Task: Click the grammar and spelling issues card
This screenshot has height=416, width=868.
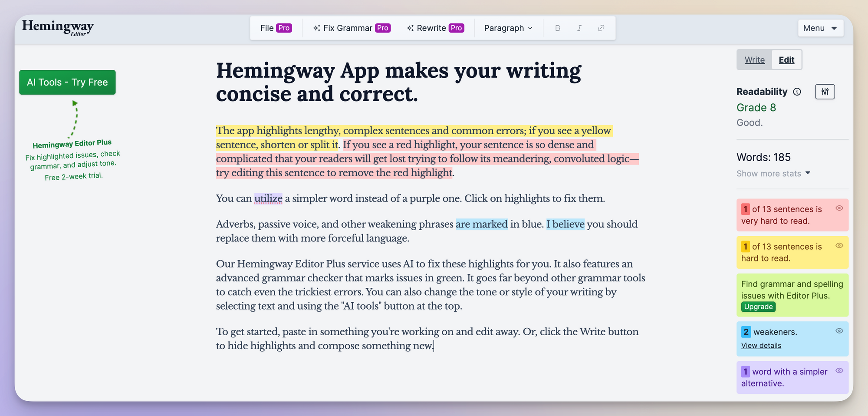Action: [792, 295]
